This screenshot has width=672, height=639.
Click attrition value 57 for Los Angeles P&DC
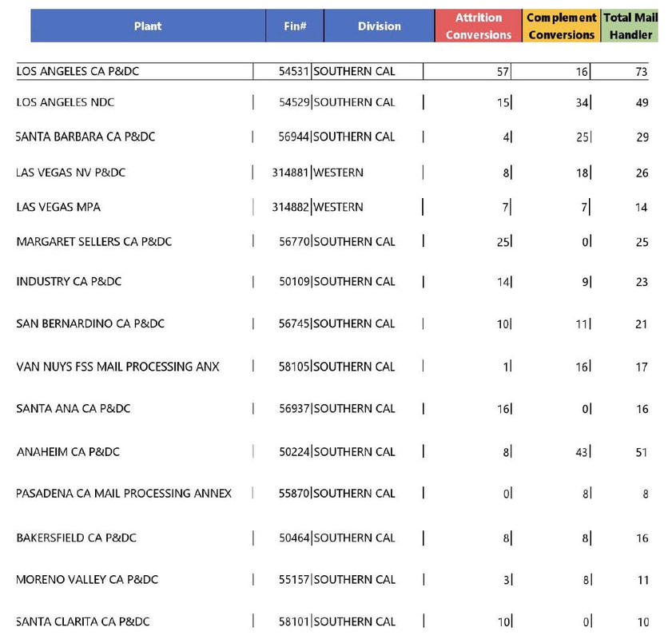pyautogui.click(x=503, y=72)
